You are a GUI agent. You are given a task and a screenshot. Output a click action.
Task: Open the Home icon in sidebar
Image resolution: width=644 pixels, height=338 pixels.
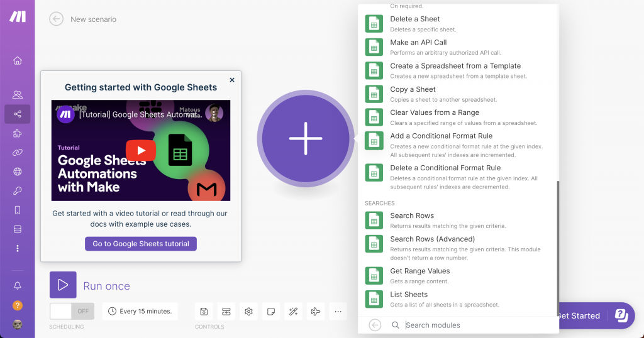17,61
